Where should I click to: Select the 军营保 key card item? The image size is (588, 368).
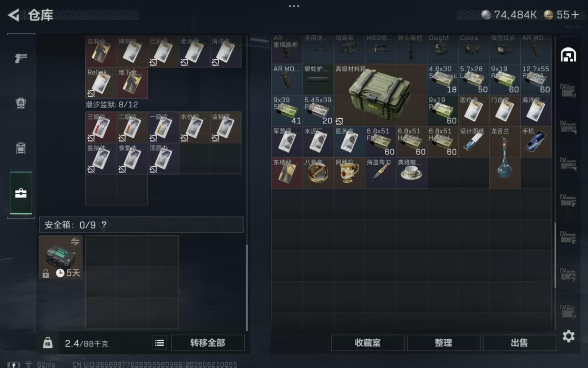[x=287, y=142]
